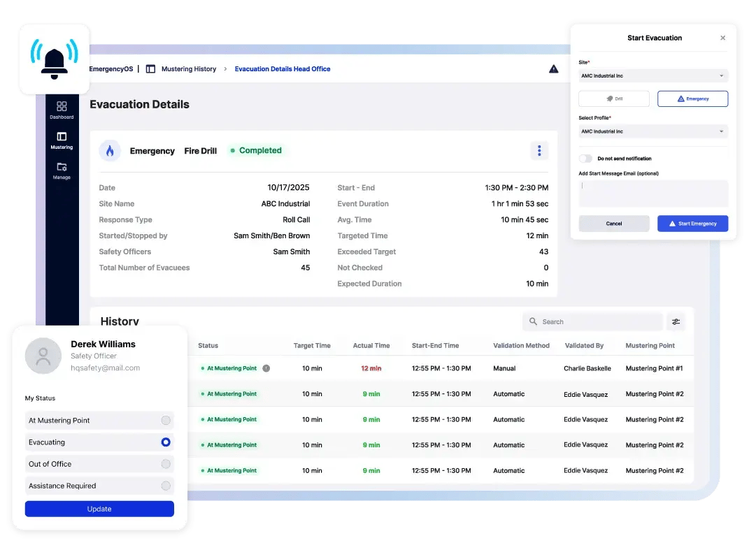The image size is (756, 545).
Task: Click the Mustering Point column header
Action: pyautogui.click(x=650, y=345)
